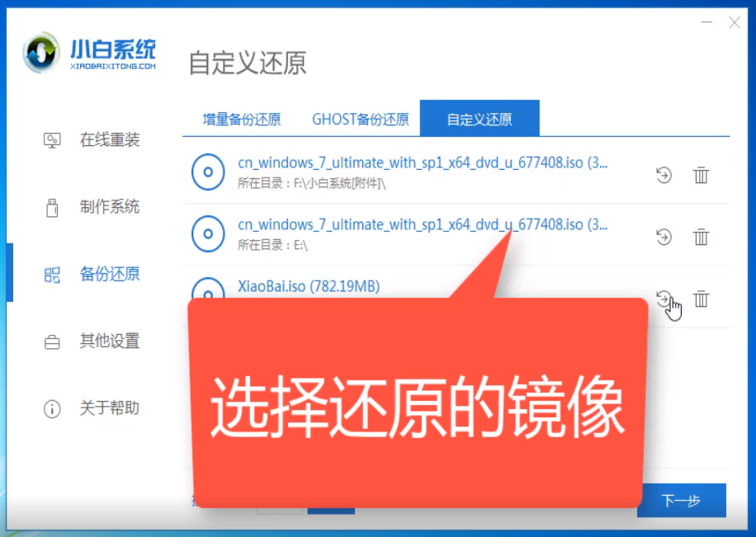The width and height of the screenshot is (756, 537).
Task: Delete the XiaoBai.iso image entry
Action: click(701, 299)
